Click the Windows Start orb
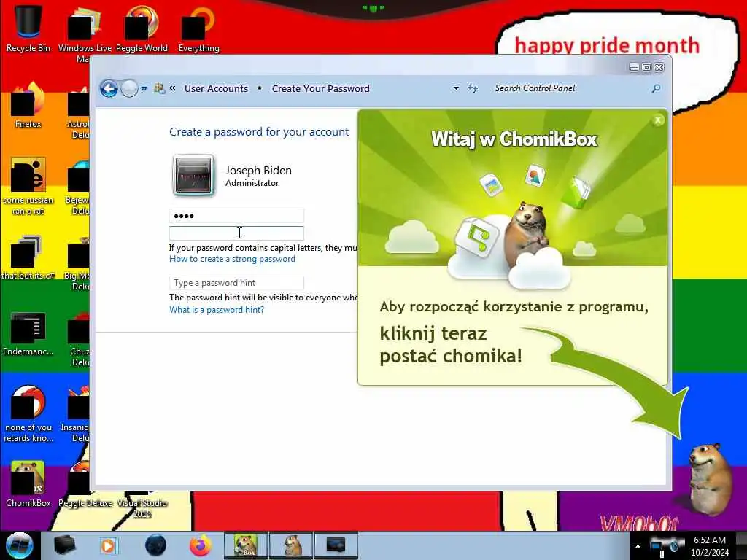Image resolution: width=747 pixels, height=560 pixels. (19, 545)
